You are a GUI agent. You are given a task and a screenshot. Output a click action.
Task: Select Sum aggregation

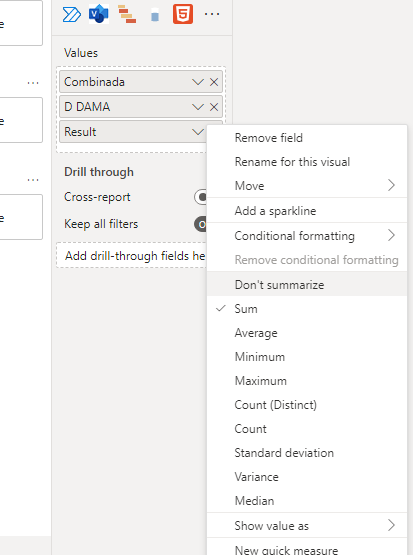click(x=307, y=309)
